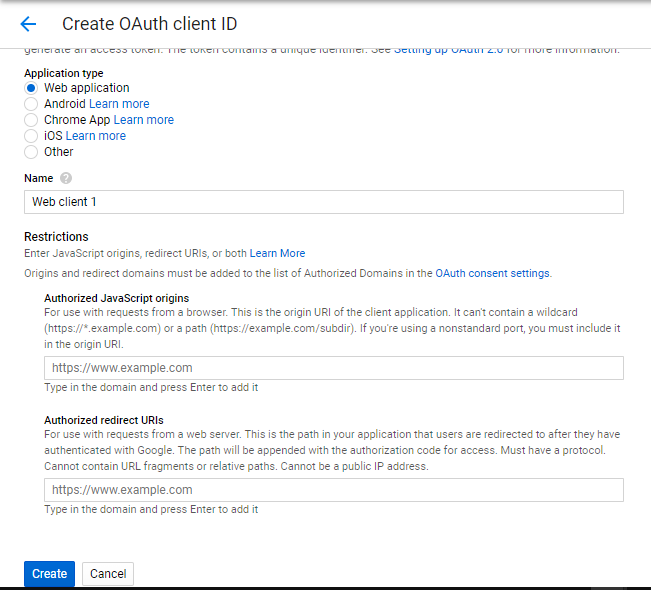The width and height of the screenshot is (651, 590).
Task: Open the OAuth consent settings link
Action: pos(492,273)
